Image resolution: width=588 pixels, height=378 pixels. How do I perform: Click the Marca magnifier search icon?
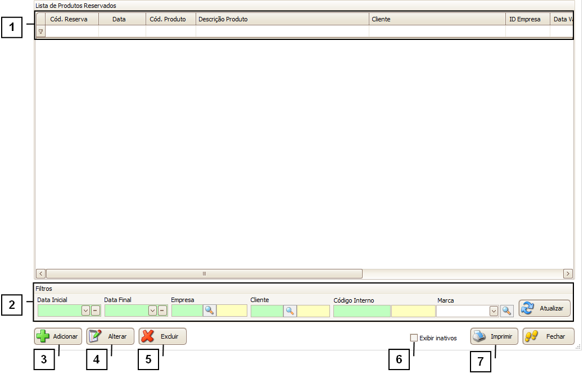coord(506,310)
